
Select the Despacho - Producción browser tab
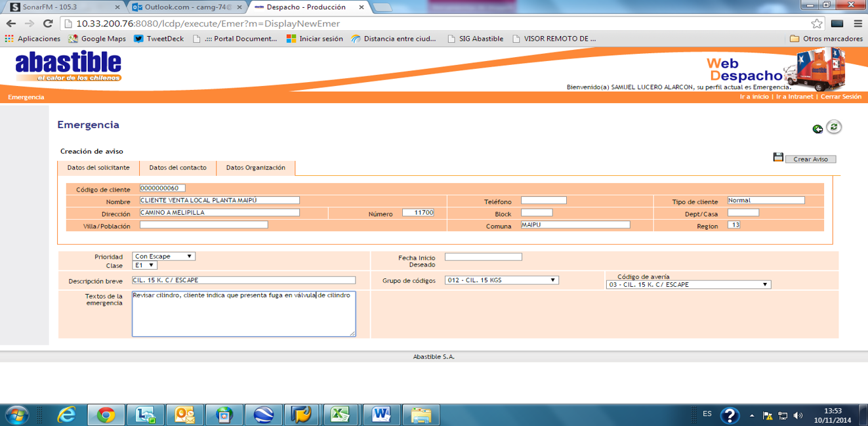(x=308, y=7)
